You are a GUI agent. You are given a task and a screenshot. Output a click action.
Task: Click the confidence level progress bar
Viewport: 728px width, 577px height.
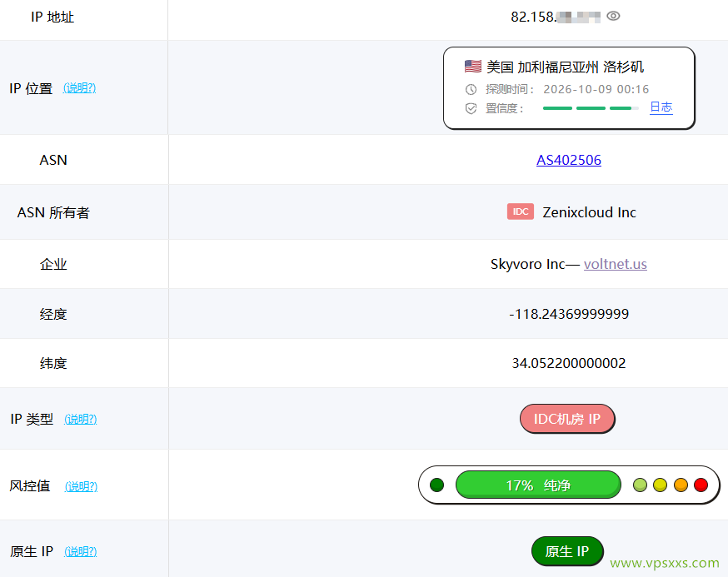[x=591, y=108]
